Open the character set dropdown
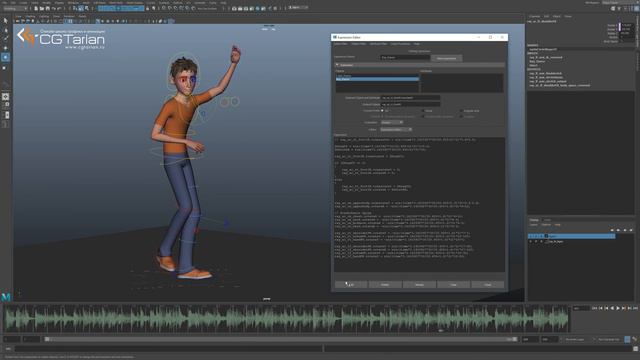This screenshot has width=640, height=360. (x=610, y=339)
